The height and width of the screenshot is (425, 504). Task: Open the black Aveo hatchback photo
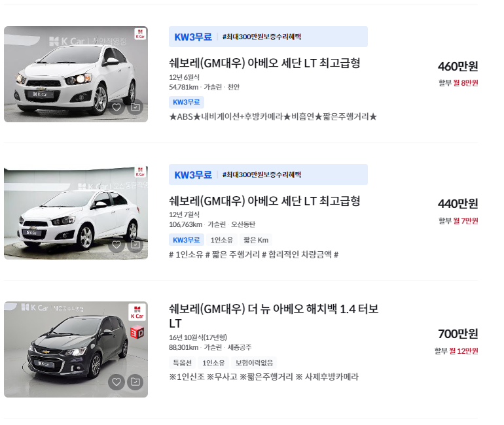coord(76,349)
